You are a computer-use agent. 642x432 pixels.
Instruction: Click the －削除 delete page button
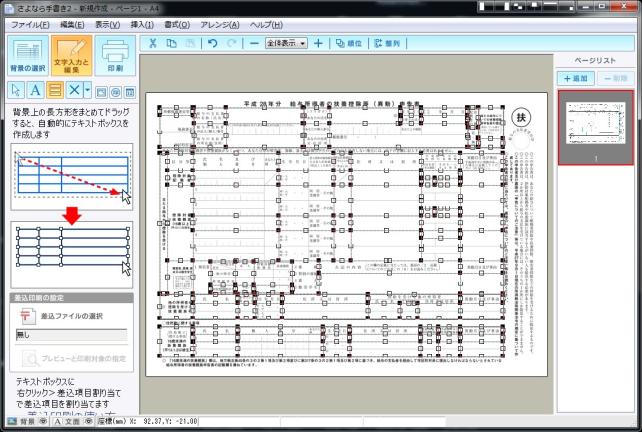click(x=615, y=78)
